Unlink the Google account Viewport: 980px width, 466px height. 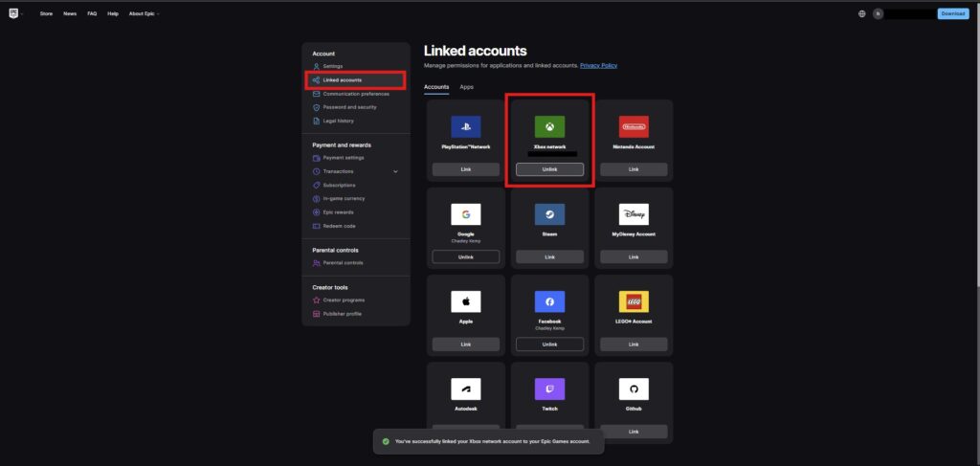click(x=466, y=256)
